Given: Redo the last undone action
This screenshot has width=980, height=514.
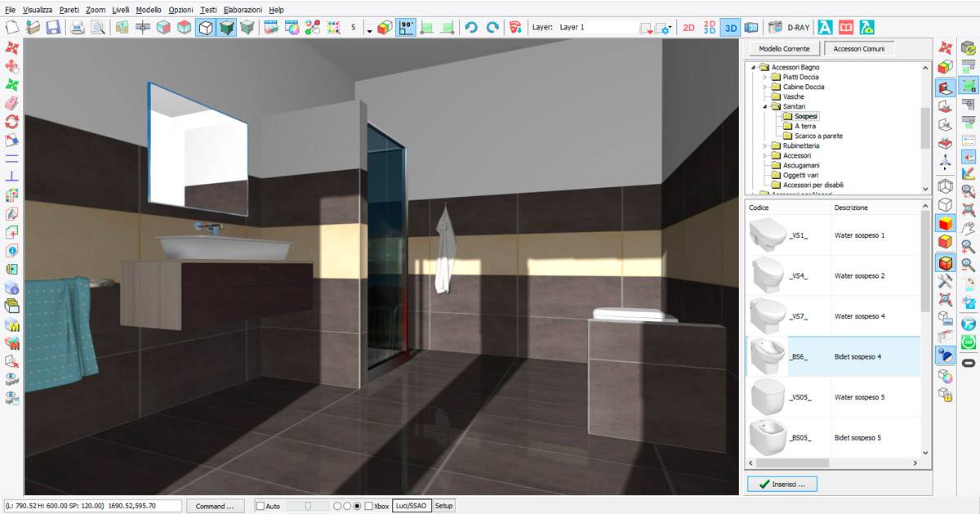Looking at the screenshot, I should (x=492, y=27).
